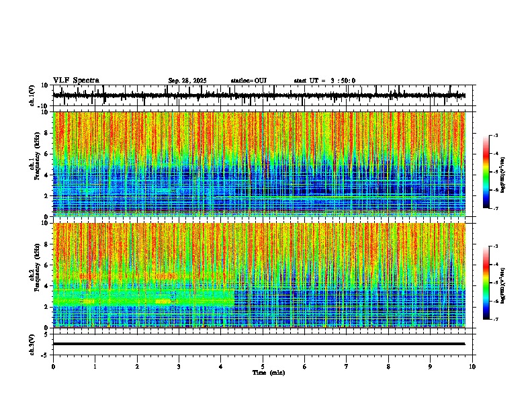Click the flat black ch.3 voltage line

pos(259,344)
